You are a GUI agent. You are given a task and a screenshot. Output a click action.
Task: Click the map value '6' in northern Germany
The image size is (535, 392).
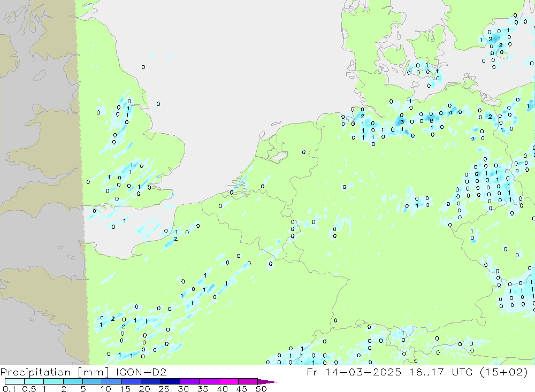tap(432, 121)
